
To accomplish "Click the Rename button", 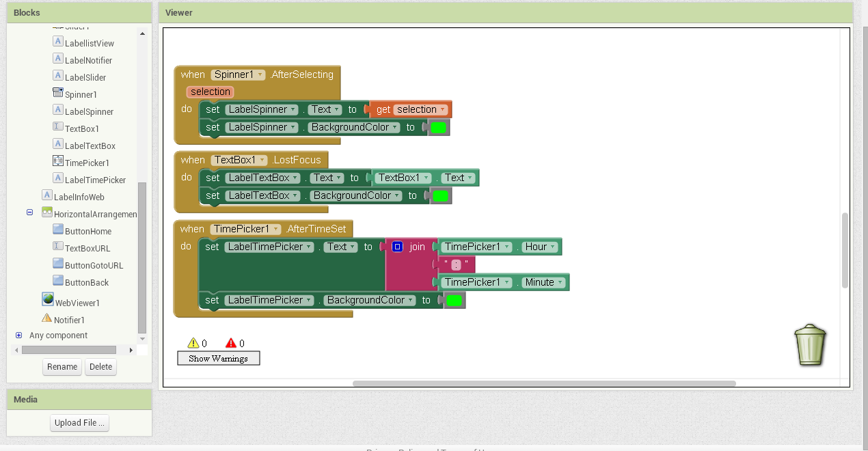I will tap(62, 367).
